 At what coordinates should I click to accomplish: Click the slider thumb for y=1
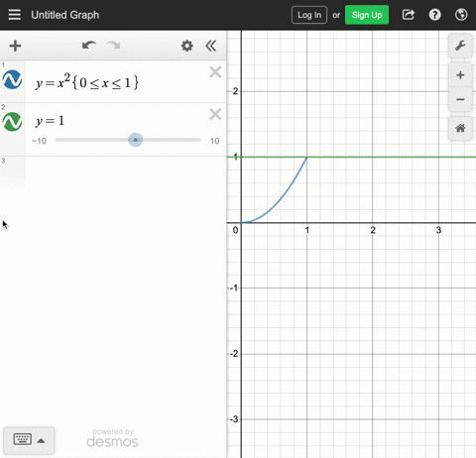tap(135, 140)
